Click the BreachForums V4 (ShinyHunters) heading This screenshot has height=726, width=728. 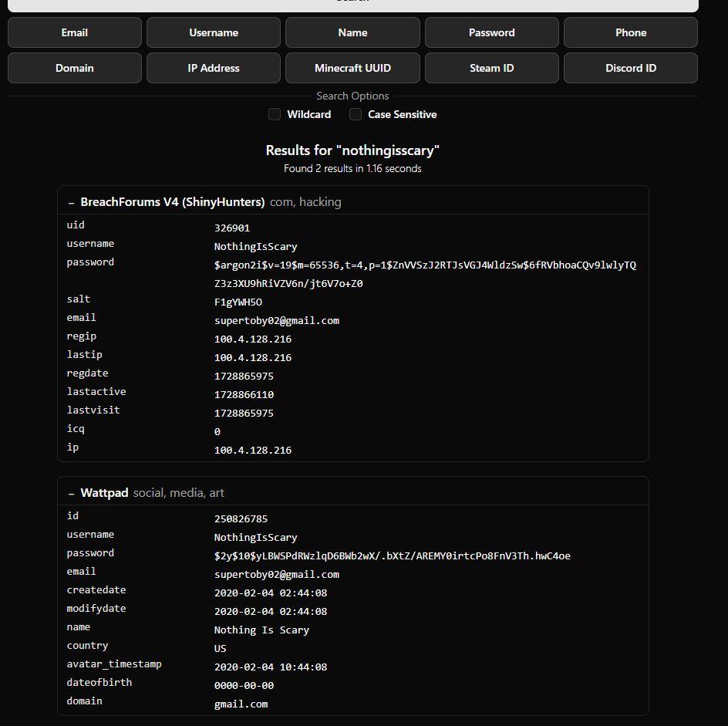(173, 202)
